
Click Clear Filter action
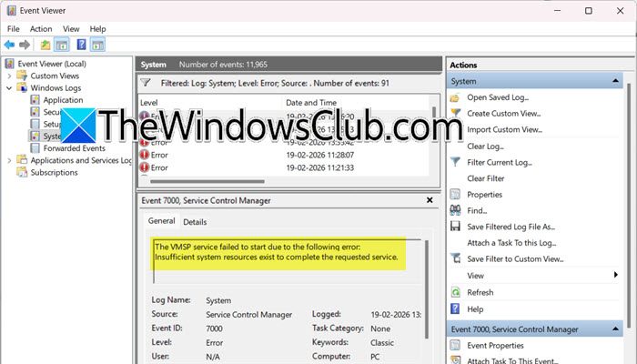(485, 178)
